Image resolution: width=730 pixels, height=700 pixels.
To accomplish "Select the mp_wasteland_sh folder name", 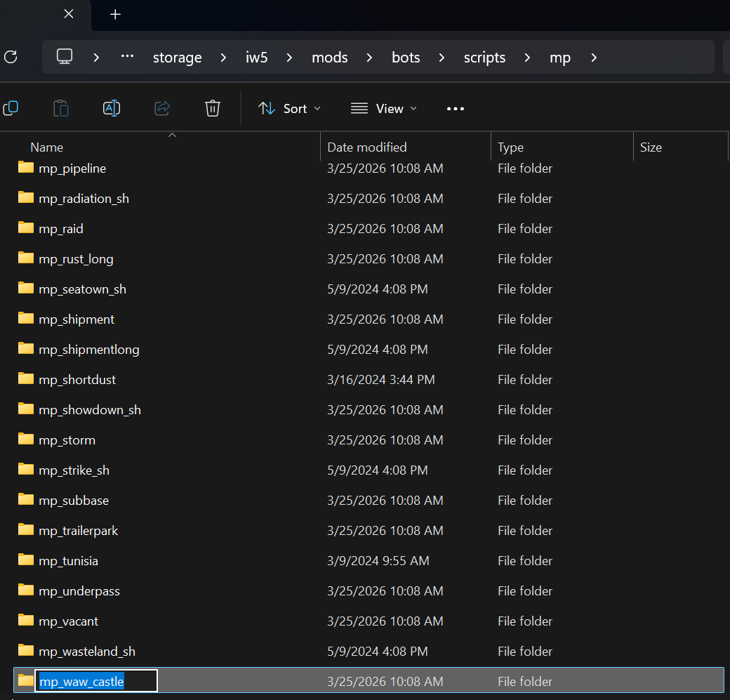I will [87, 651].
